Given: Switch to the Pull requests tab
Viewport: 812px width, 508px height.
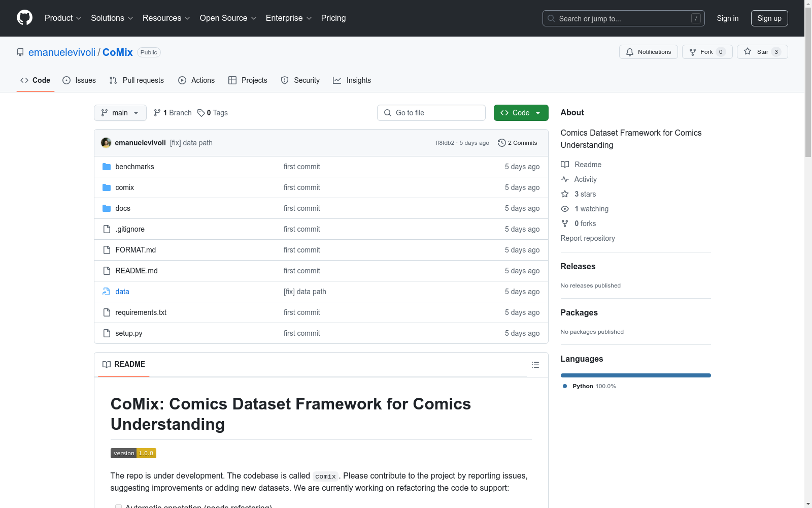Looking at the screenshot, I should click(x=137, y=80).
